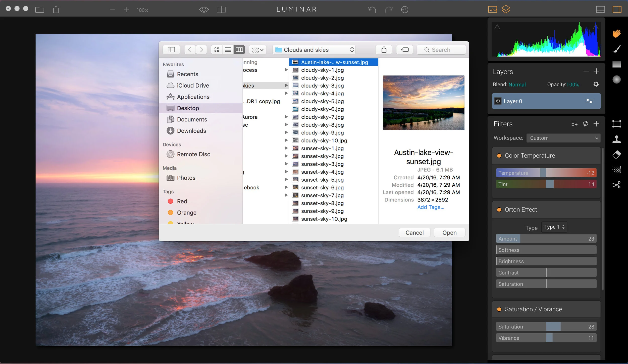
Task: Switch file dialog to list view
Action: pyautogui.click(x=228, y=50)
